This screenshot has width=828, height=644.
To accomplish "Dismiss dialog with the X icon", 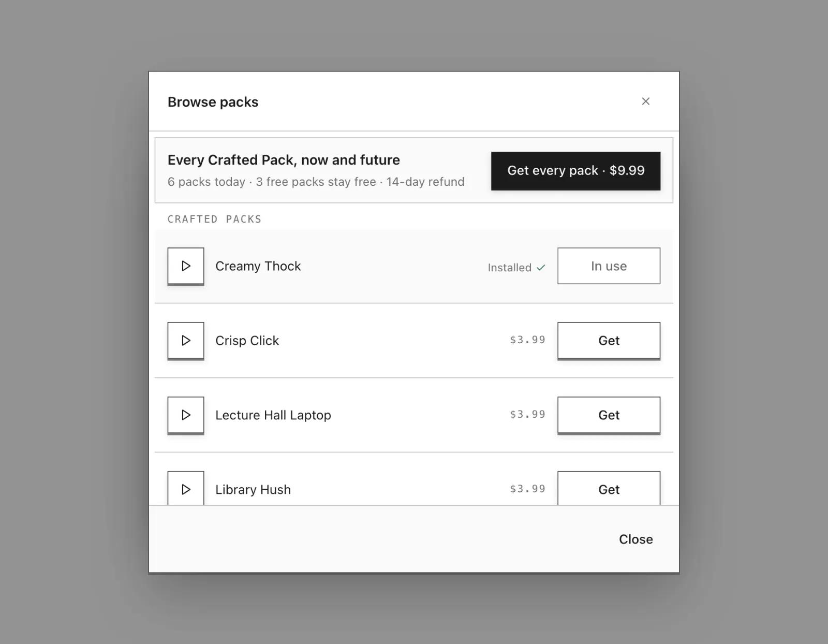I will point(645,101).
